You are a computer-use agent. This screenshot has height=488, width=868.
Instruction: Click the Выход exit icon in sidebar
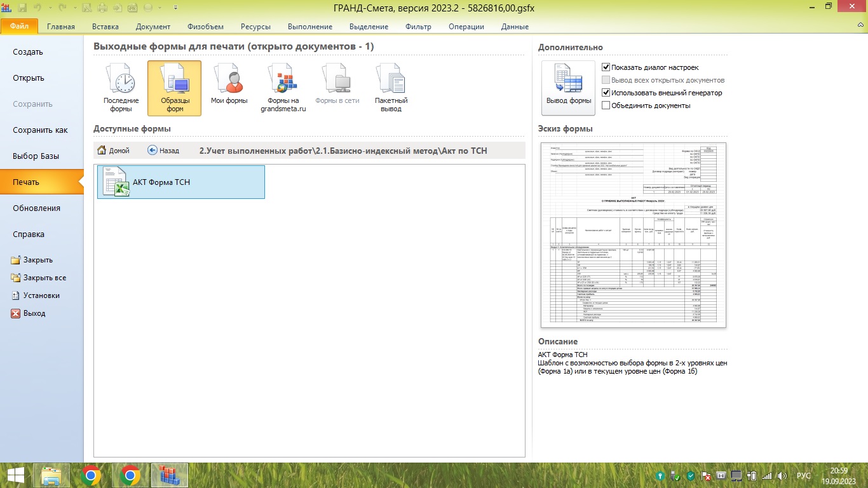16,313
